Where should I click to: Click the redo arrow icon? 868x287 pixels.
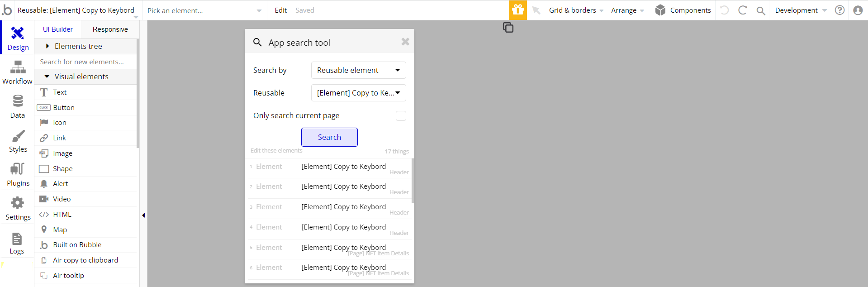[x=743, y=10]
